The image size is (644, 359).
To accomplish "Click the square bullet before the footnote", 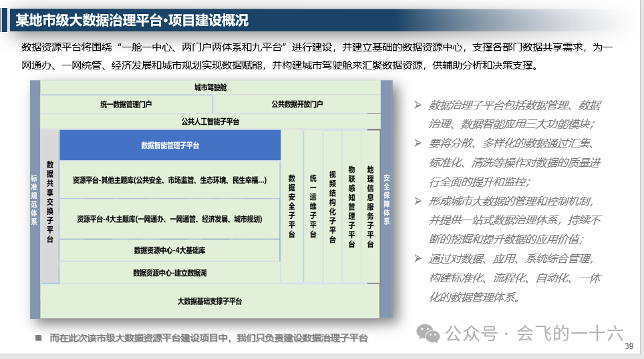I will [39, 338].
